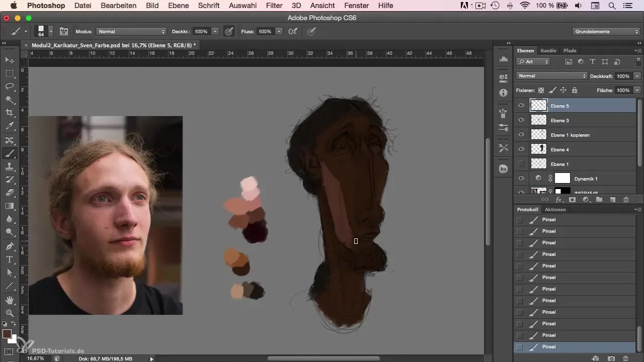Select the Clone Stamp tool
The width and height of the screenshot is (644, 362).
coord(9,166)
